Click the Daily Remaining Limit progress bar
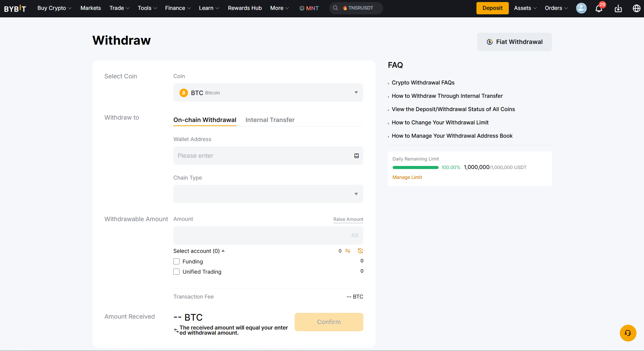Image resolution: width=644 pixels, height=351 pixels. [415, 167]
